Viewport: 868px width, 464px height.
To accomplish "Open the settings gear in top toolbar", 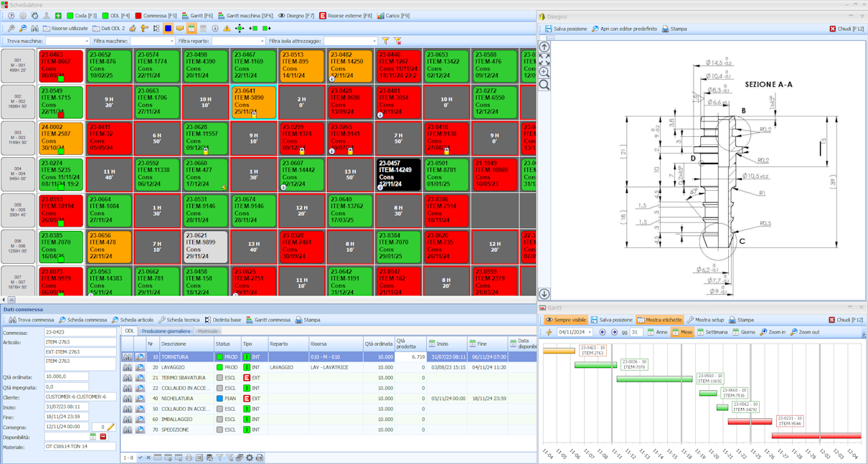I will coord(22,15).
